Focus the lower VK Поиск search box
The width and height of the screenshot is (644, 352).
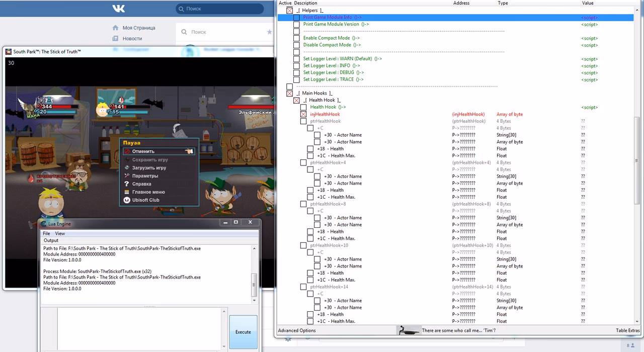click(x=224, y=32)
